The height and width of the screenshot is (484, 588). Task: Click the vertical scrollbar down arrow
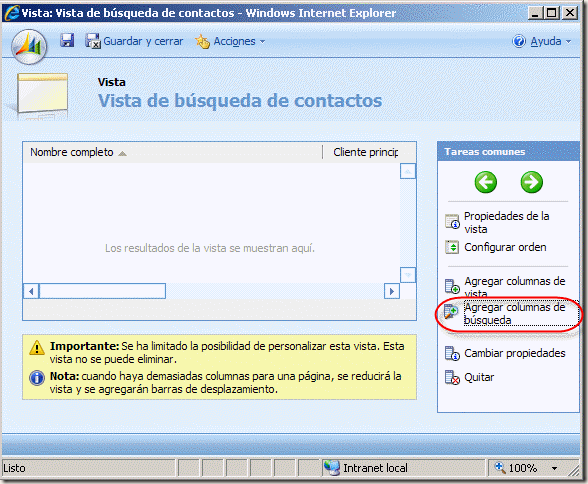click(x=408, y=275)
